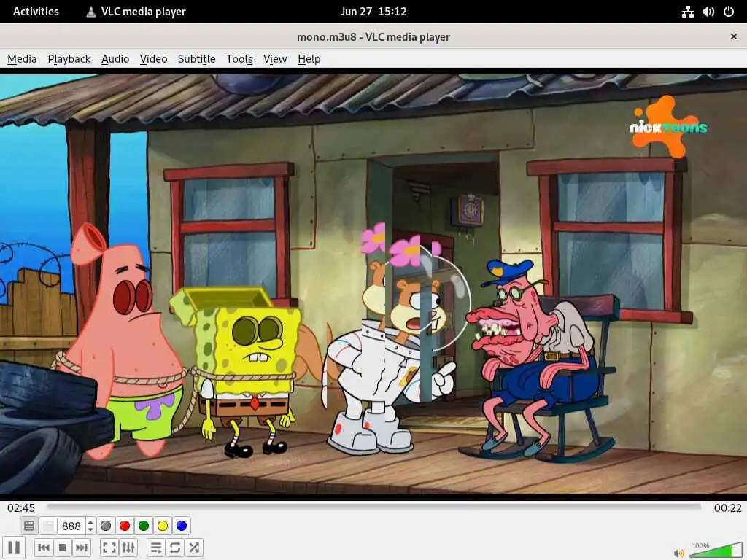Viewport: 747px width, 560px height.
Task: Open the Help menu
Action: 309,58
